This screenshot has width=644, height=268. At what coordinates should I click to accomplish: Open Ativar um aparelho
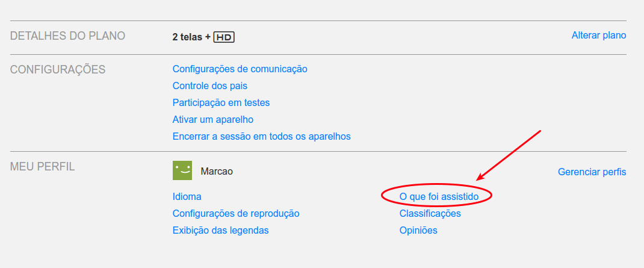coord(212,120)
